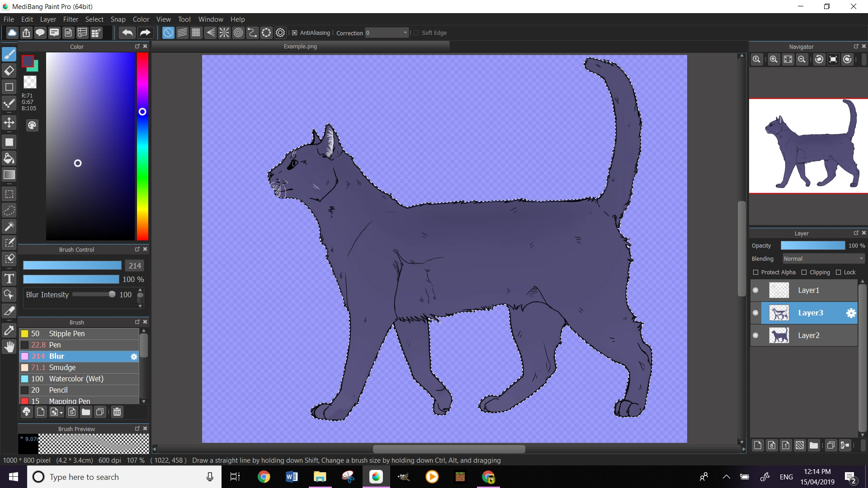Open the Filter menu
This screenshot has width=868, height=488.
pos(71,19)
